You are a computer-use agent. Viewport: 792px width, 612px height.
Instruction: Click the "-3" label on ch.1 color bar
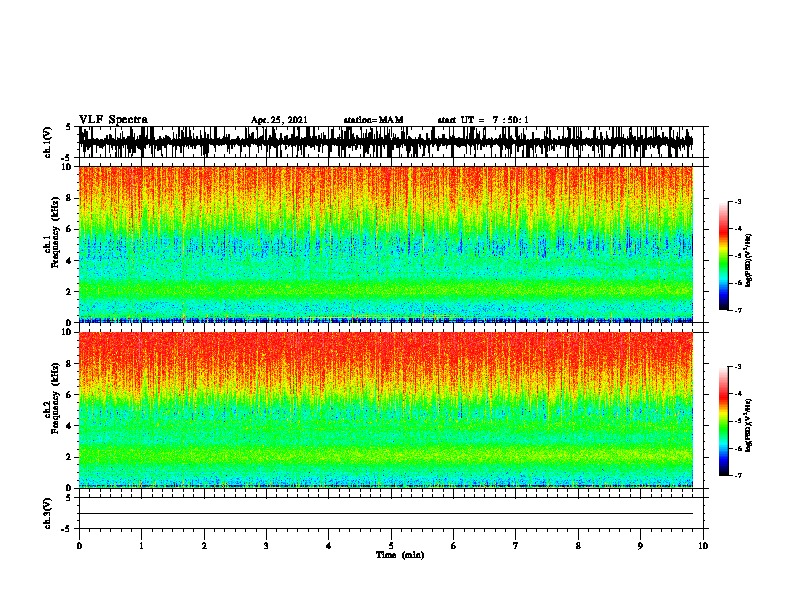point(738,202)
